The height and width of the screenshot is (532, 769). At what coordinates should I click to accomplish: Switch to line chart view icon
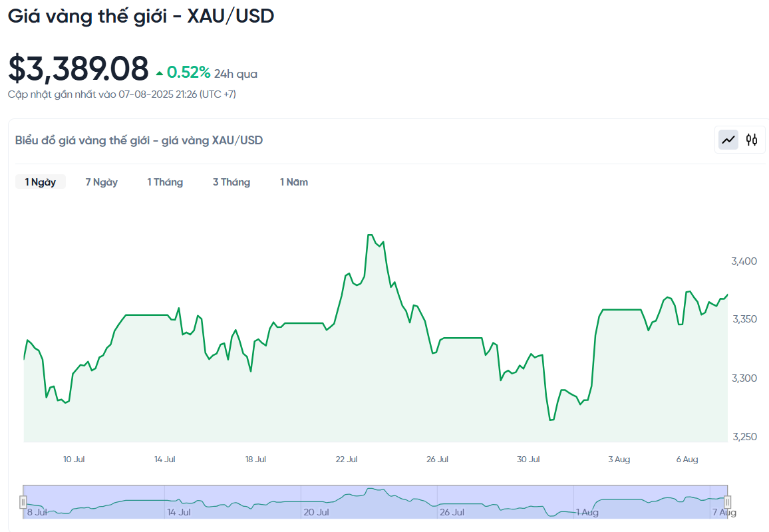tap(728, 140)
